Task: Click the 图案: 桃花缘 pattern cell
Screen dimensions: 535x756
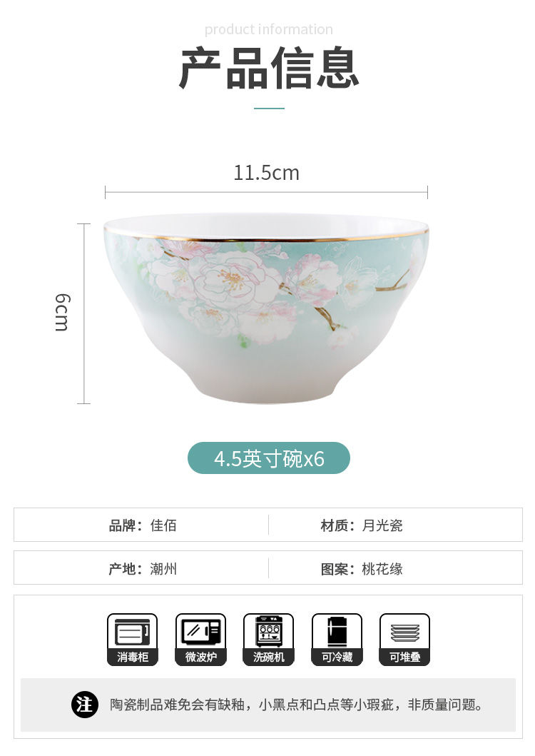Action: point(395,568)
